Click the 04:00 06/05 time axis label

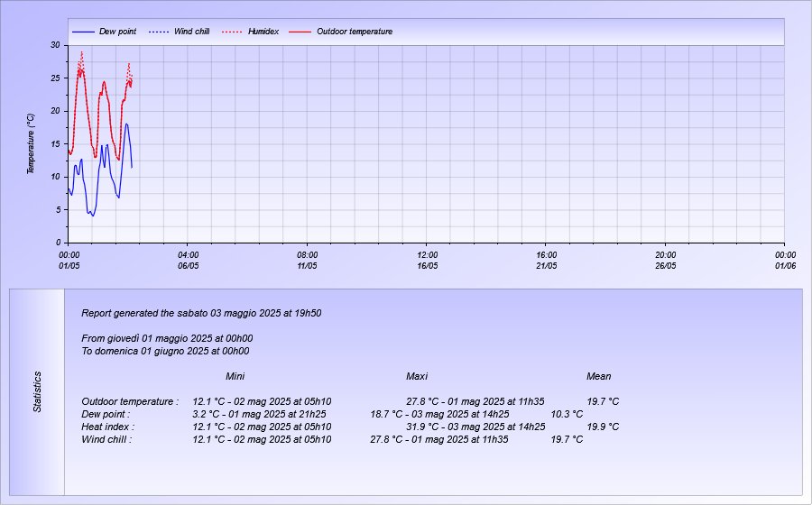[x=189, y=261]
